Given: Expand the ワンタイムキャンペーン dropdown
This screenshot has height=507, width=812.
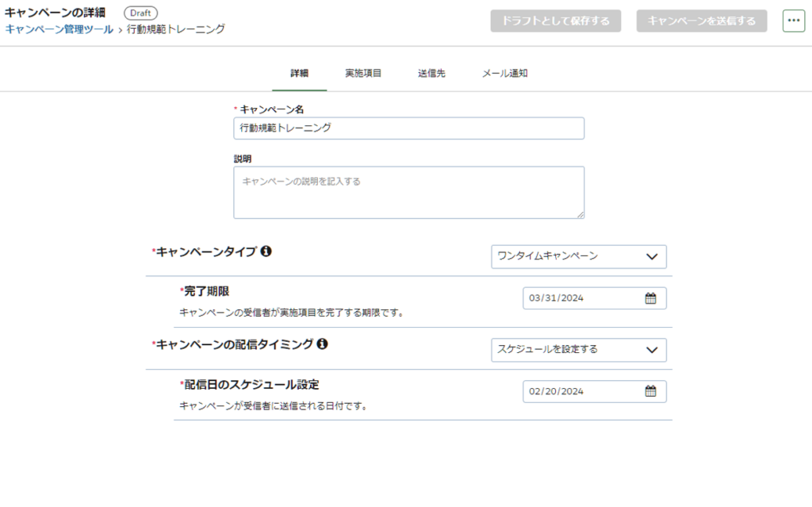Looking at the screenshot, I should (x=578, y=256).
